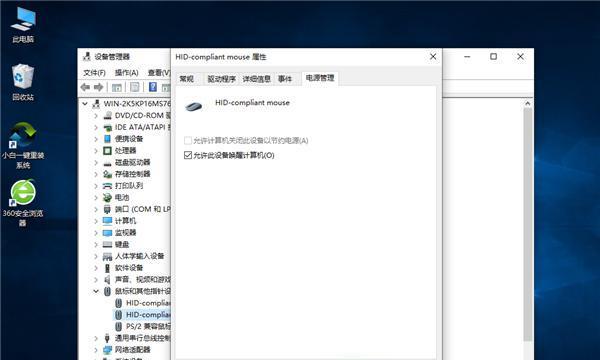Launch the 360安全浏览器 desktop shortcut
Image resolution: width=600 pixels, height=360 pixels.
[x=23, y=203]
